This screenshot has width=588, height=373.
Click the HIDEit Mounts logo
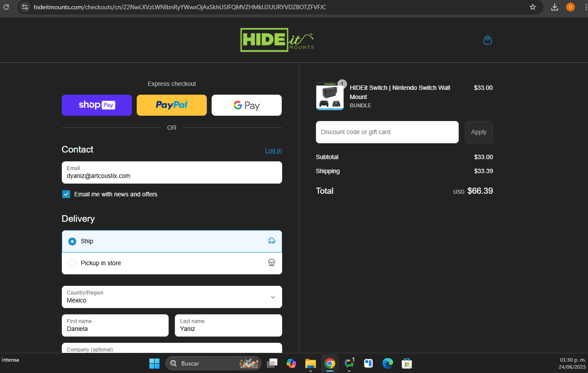[x=277, y=40]
